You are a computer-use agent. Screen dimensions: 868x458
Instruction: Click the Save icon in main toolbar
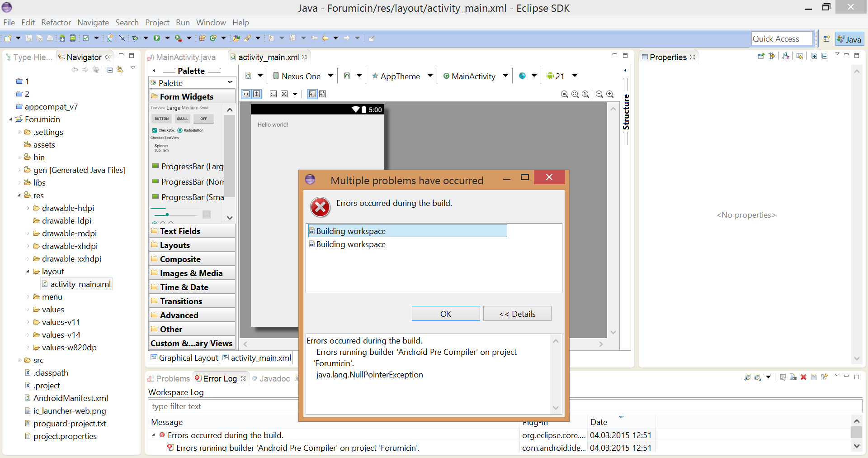29,38
